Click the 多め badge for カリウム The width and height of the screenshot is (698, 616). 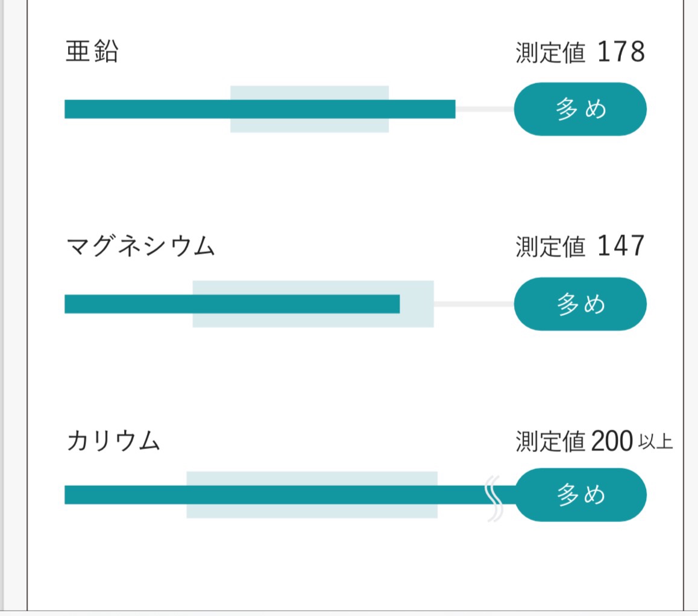pos(580,494)
